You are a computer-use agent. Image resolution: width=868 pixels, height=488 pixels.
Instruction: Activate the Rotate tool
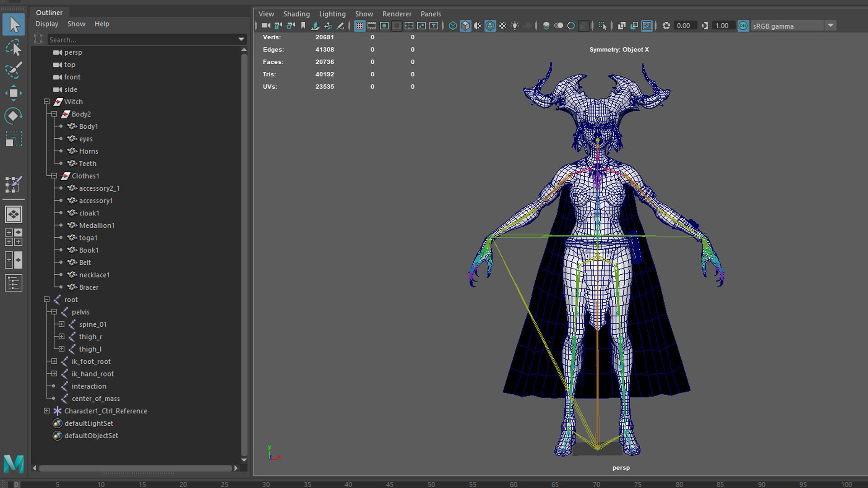14,116
